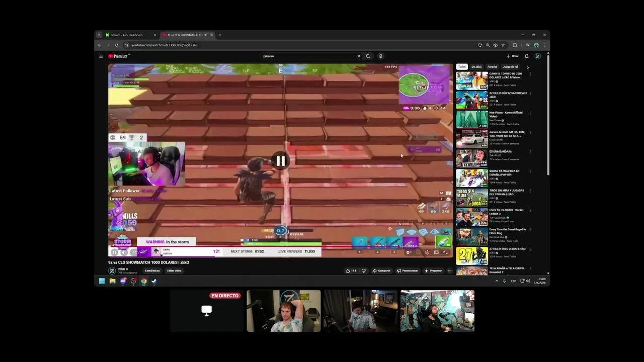Open Steam from the taskbar

(x=154, y=281)
